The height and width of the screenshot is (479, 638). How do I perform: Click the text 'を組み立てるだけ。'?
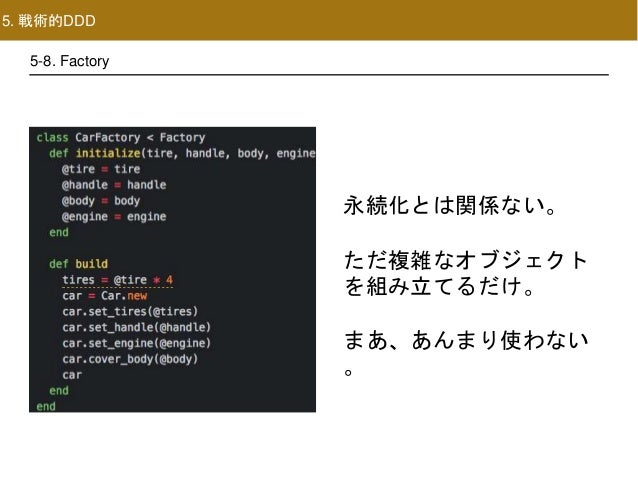click(439, 286)
